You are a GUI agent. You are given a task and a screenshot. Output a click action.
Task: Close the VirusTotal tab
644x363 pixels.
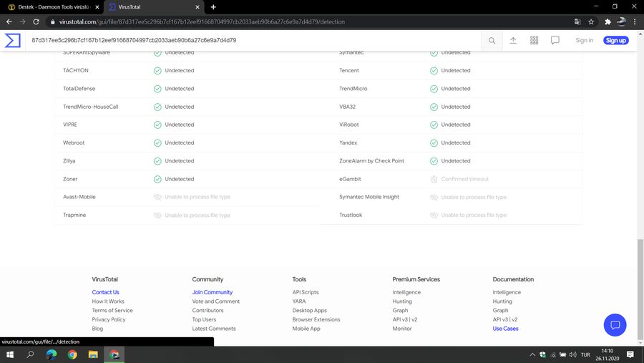(197, 7)
